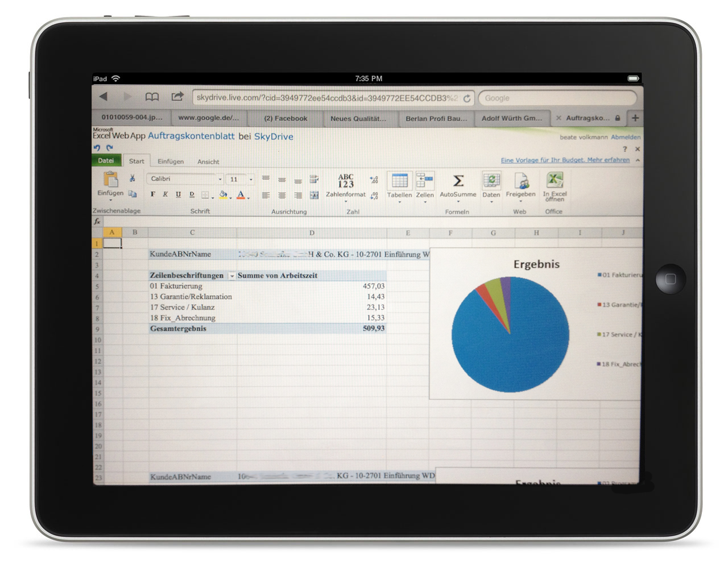728x563 pixels.
Task: Toggle wrap text icon
Action: (x=313, y=179)
